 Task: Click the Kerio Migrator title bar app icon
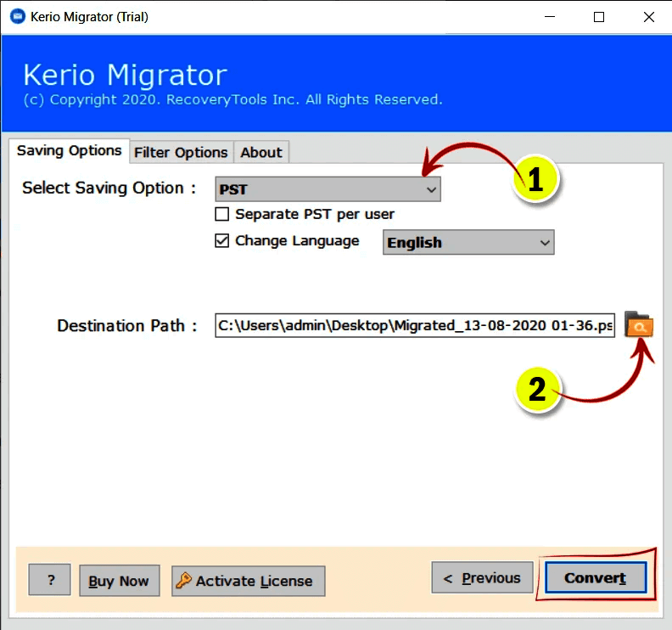(x=16, y=17)
